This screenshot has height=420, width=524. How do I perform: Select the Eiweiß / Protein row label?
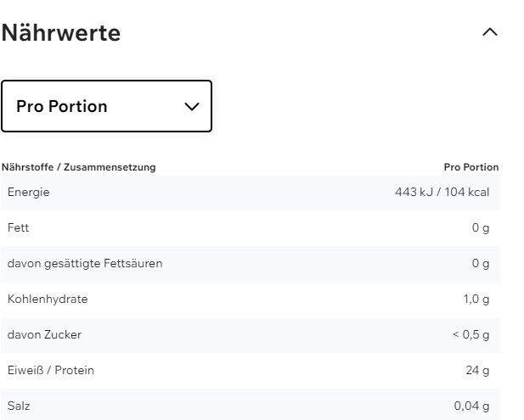click(51, 371)
